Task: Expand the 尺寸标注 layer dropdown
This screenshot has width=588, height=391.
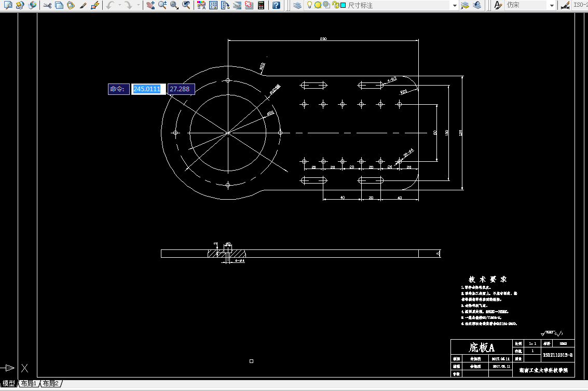Action: point(455,5)
